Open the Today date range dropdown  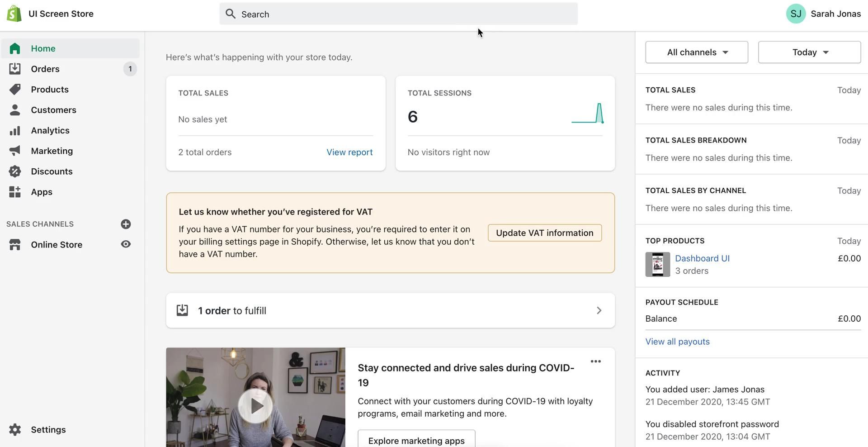pyautogui.click(x=809, y=52)
